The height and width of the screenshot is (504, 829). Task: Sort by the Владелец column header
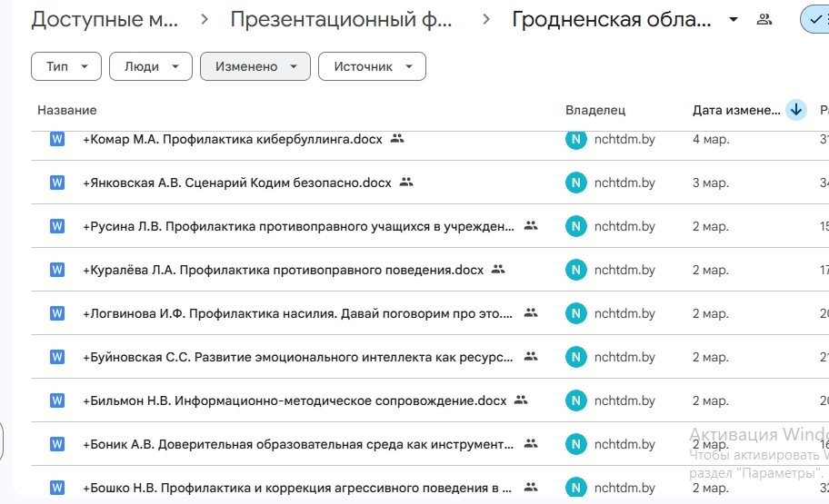click(x=595, y=110)
